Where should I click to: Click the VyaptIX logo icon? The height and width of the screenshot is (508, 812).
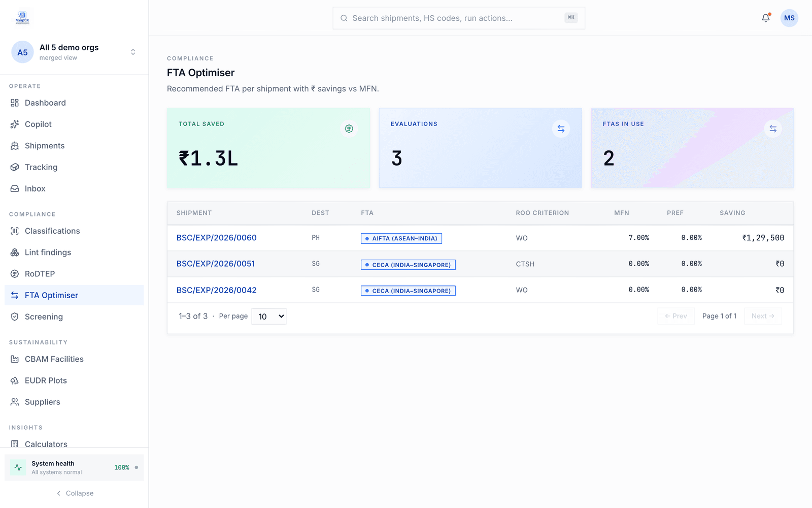(x=22, y=18)
